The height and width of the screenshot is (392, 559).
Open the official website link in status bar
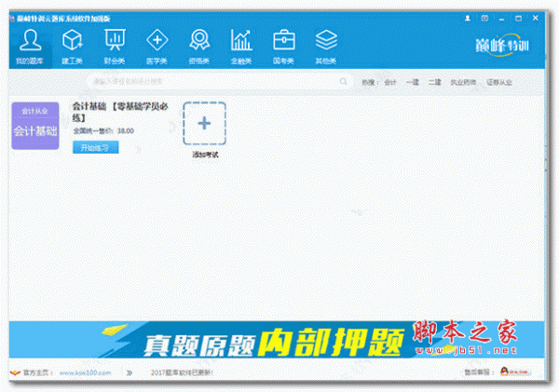(85, 372)
